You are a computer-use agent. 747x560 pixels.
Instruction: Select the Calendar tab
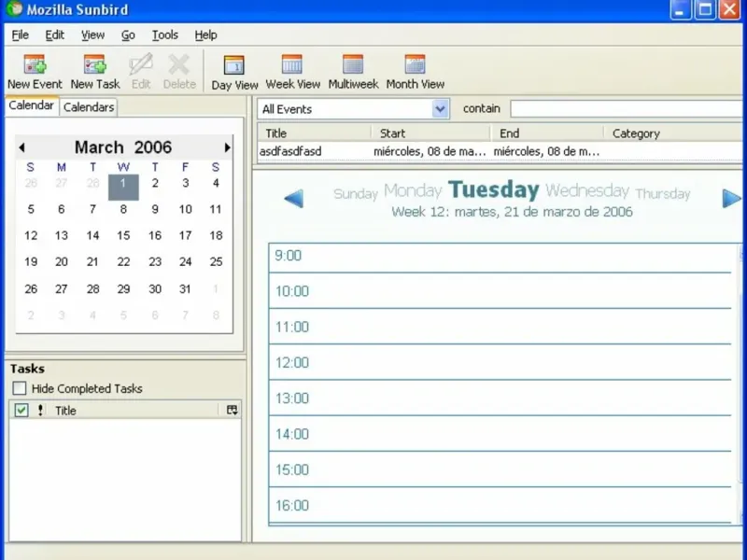tap(32, 105)
